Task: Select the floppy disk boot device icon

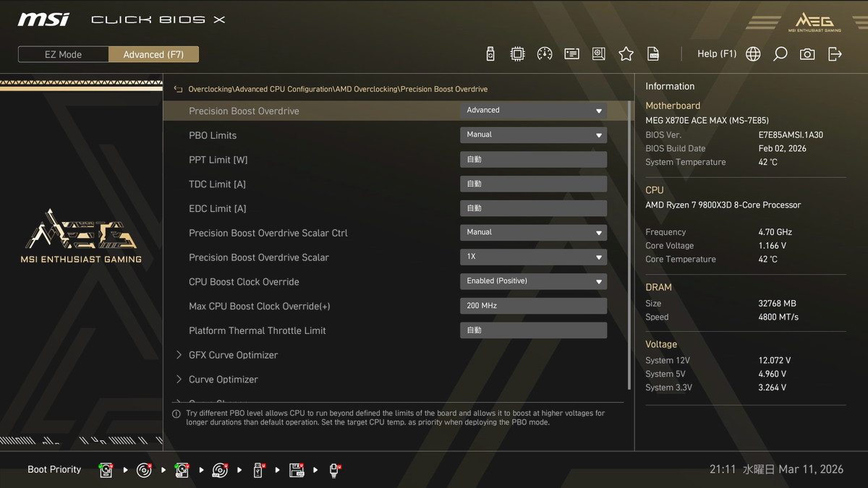Action: pyautogui.click(x=297, y=470)
